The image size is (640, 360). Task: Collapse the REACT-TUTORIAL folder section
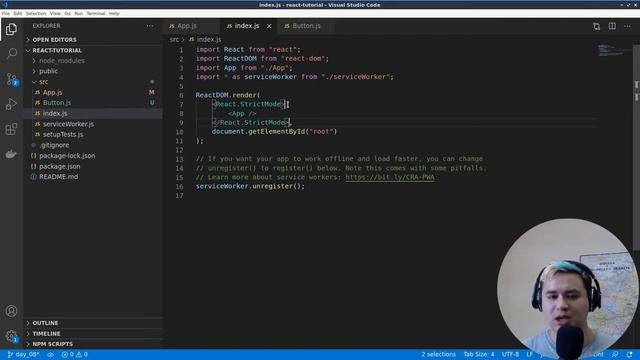pos(93,50)
